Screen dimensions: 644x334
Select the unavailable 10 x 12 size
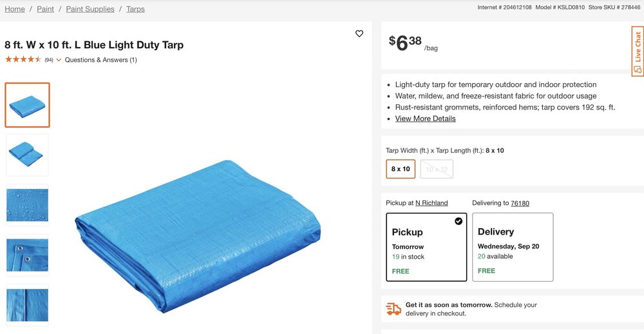[437, 169]
